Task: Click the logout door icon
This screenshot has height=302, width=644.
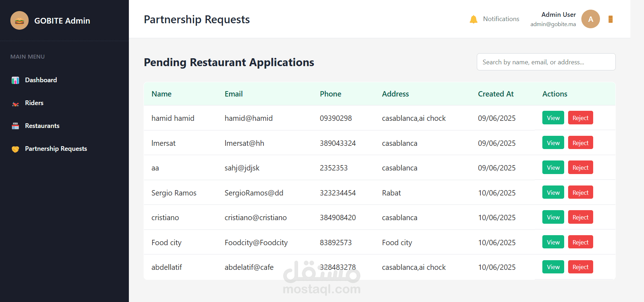Action: [610, 19]
